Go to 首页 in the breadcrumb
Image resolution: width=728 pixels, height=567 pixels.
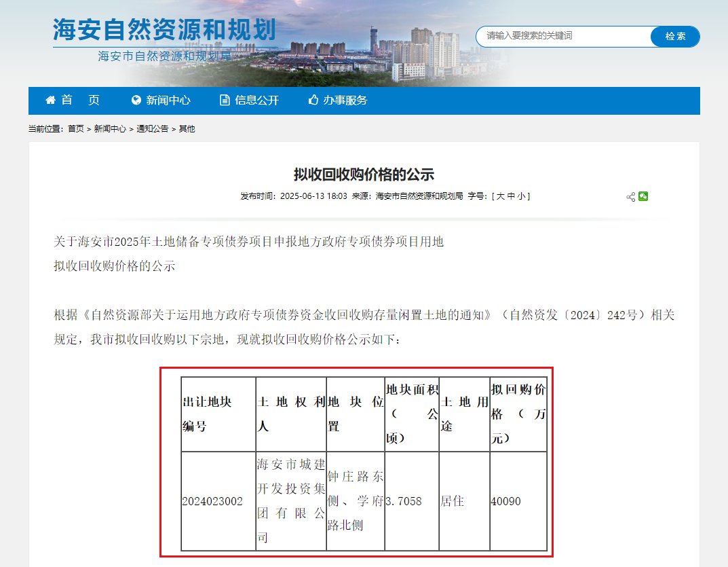(76, 129)
